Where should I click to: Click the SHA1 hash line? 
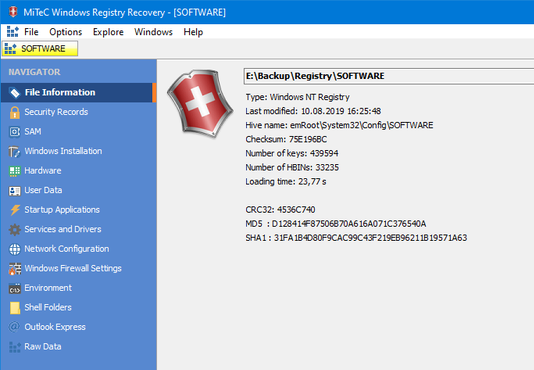356,238
